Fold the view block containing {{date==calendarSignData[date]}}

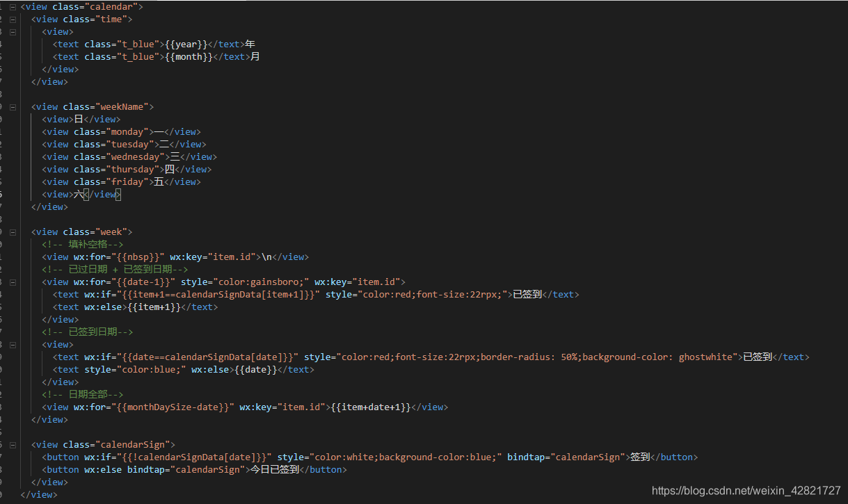13,345
